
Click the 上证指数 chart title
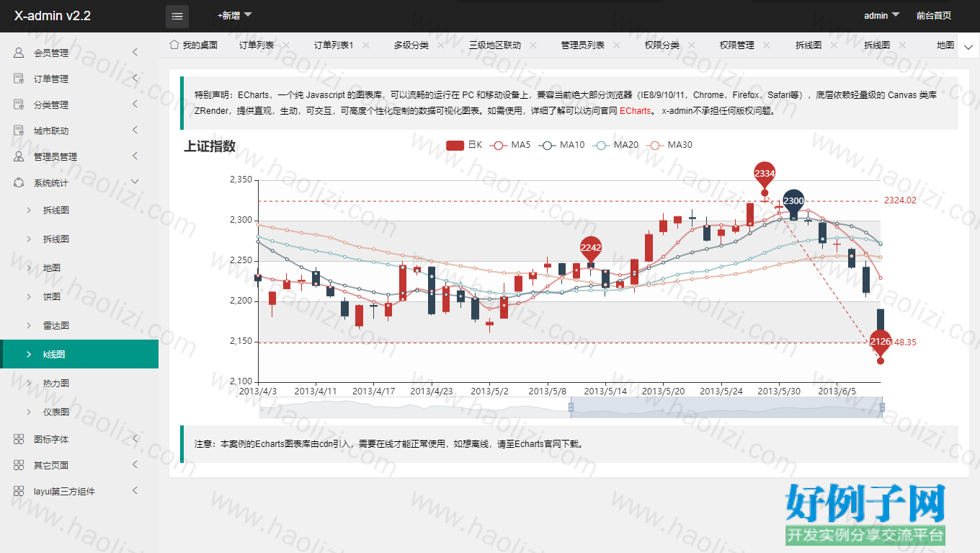(210, 146)
